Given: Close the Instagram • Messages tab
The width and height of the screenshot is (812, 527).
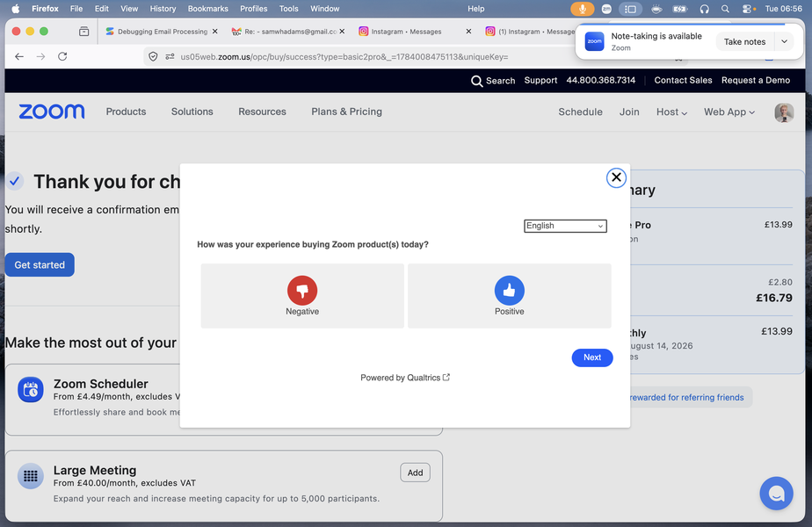Looking at the screenshot, I should [x=468, y=32].
